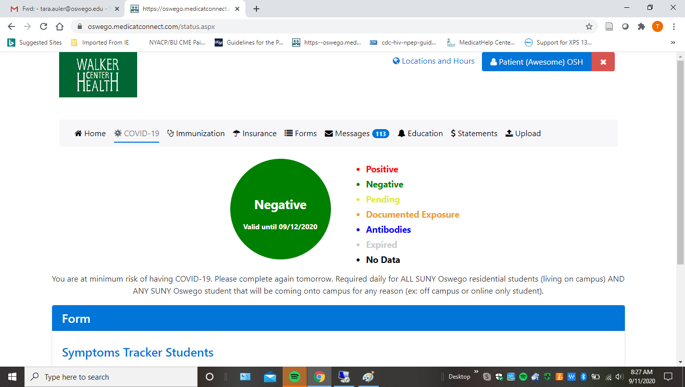Open the Education section
This screenshot has width=685, height=387.
(420, 133)
